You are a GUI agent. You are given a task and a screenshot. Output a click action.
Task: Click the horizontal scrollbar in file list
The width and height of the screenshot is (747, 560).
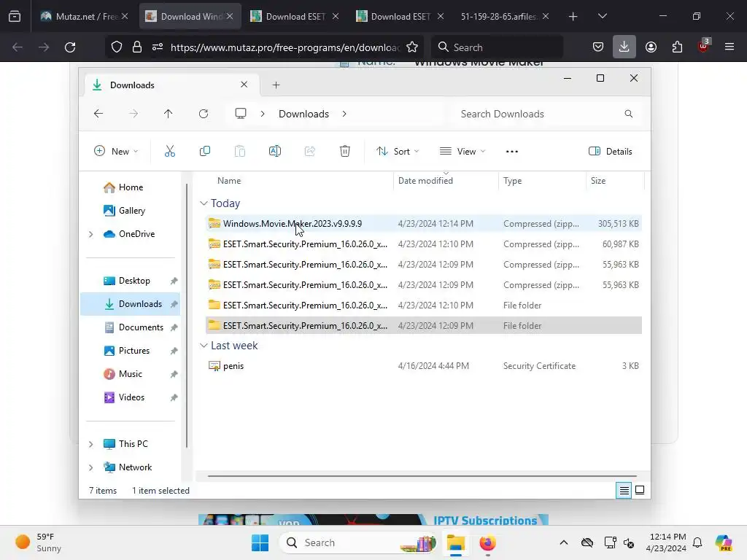[x=422, y=475]
